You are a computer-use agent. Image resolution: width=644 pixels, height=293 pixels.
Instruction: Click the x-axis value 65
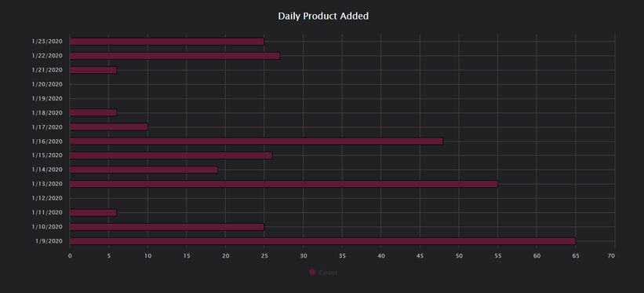point(576,256)
